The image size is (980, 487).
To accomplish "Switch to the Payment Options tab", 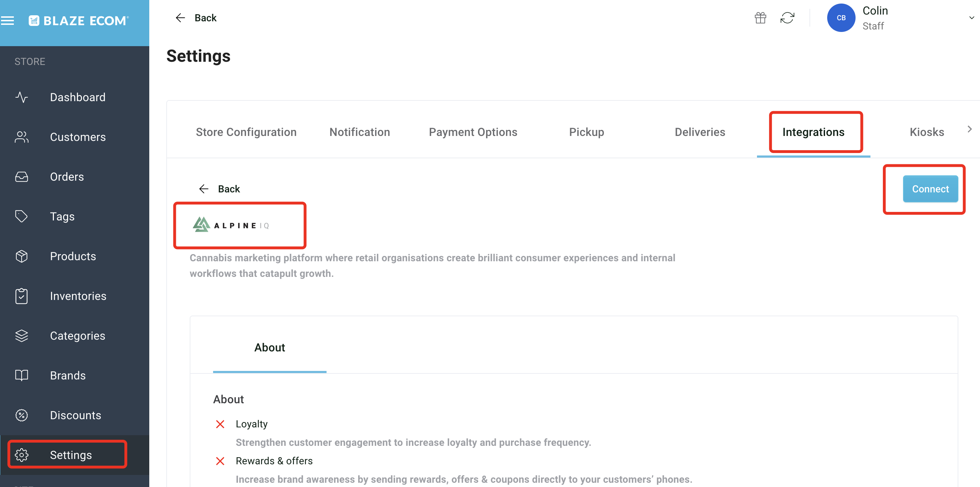I will coord(473,132).
